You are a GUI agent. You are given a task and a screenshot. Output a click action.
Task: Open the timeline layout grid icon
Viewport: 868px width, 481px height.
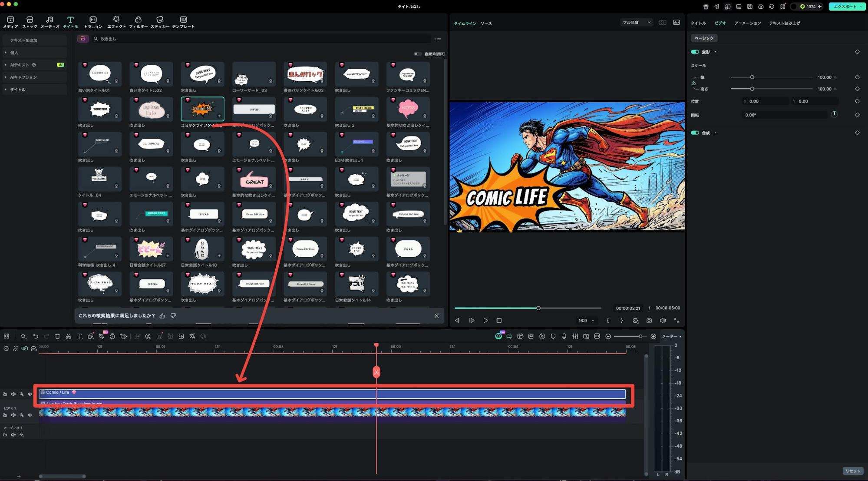(7, 336)
